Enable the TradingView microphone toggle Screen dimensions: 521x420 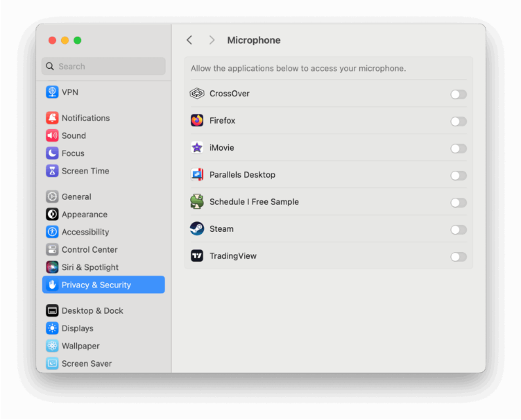coord(459,257)
